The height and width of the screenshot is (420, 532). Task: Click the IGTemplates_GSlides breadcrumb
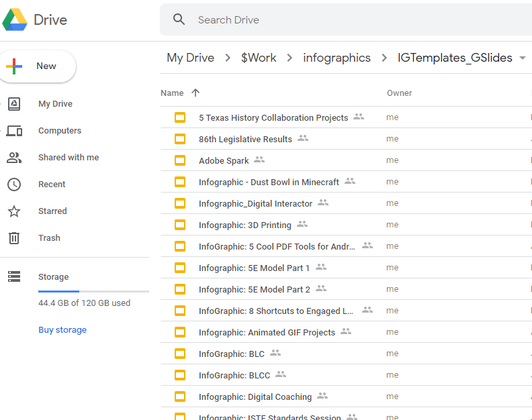click(455, 58)
